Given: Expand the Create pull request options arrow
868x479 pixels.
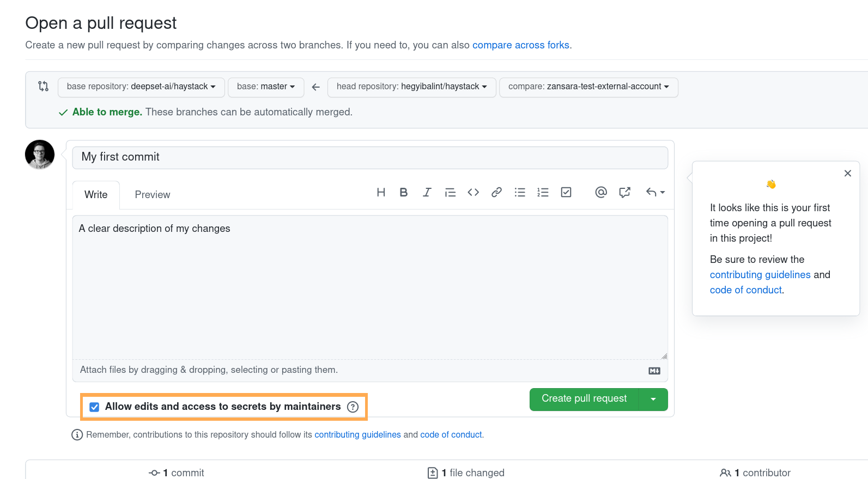Looking at the screenshot, I should click(653, 400).
